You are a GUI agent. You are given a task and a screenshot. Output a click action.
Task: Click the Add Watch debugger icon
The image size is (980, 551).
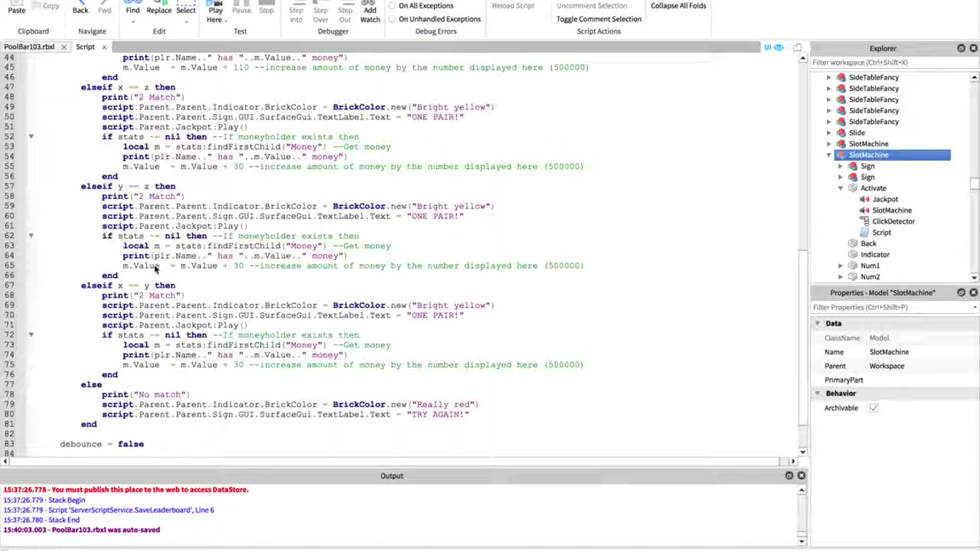click(x=370, y=11)
